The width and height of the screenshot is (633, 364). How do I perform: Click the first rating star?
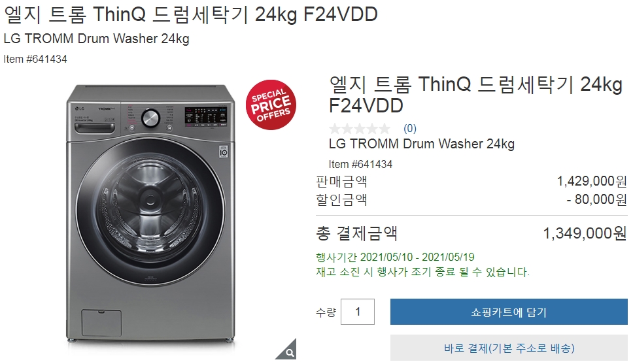[335, 129]
